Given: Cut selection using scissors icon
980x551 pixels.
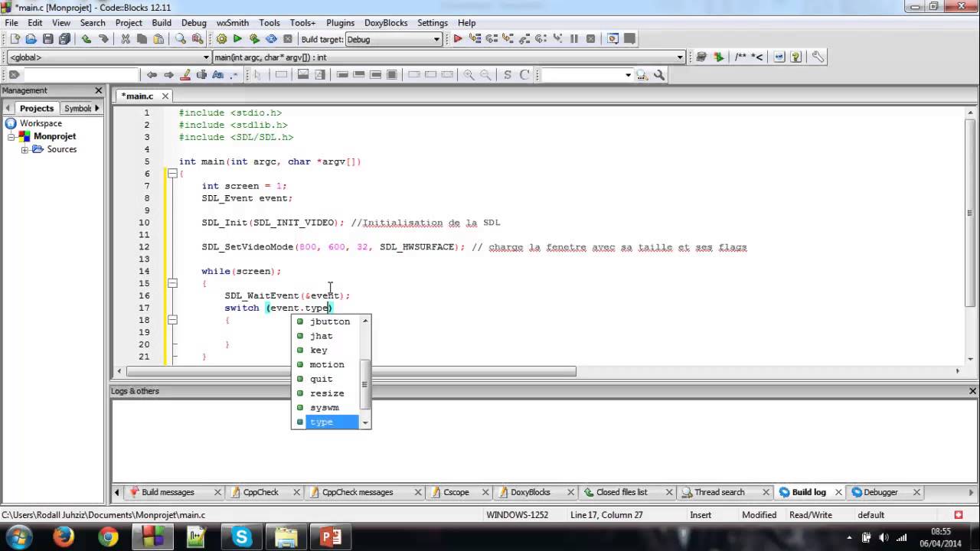Looking at the screenshot, I should 126,39.
